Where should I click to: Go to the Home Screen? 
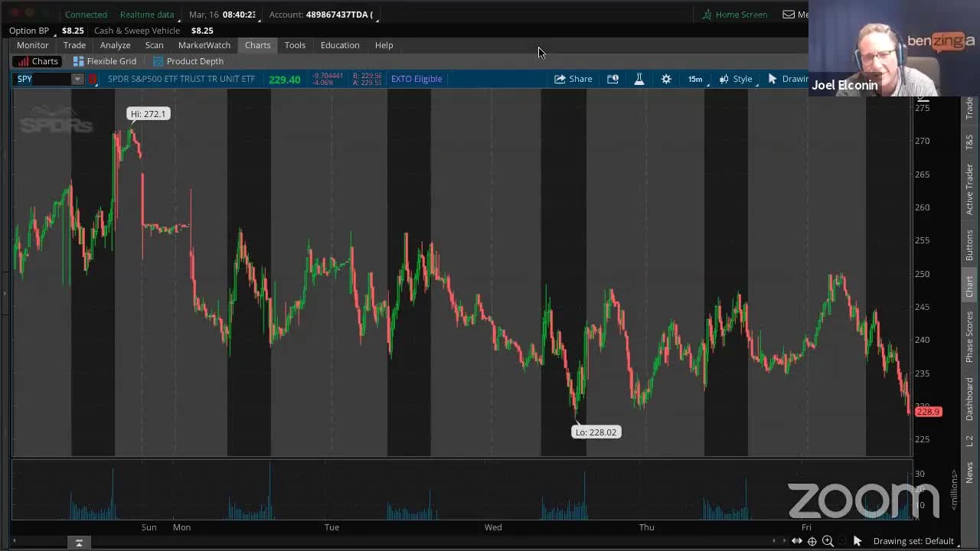pos(734,15)
